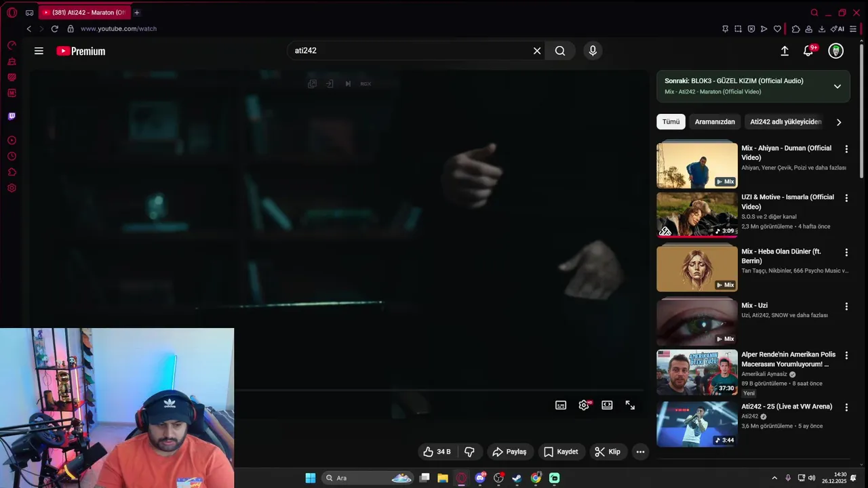868x488 pixels.
Task: Enter fullscreen on video player
Action: coord(630,405)
